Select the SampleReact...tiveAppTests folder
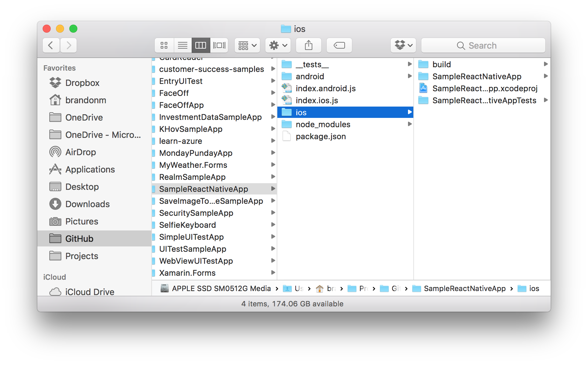Screen dimensions: 588x365 pos(482,100)
